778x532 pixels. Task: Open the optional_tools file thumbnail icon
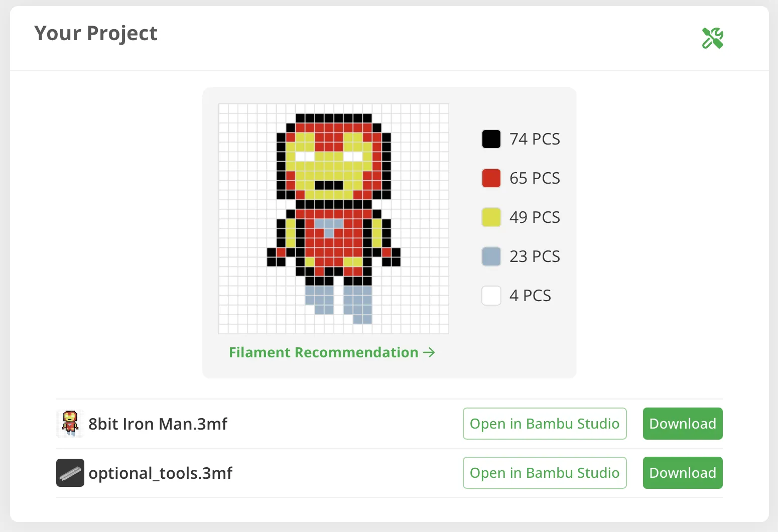point(70,473)
